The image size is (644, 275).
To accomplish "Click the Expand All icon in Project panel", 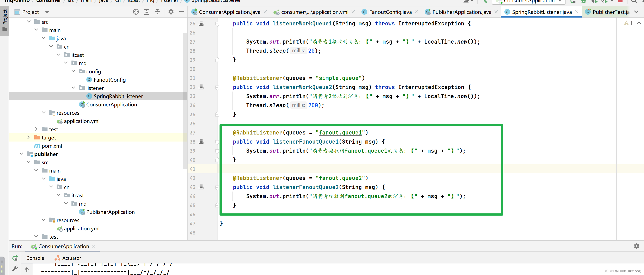I will tap(147, 12).
